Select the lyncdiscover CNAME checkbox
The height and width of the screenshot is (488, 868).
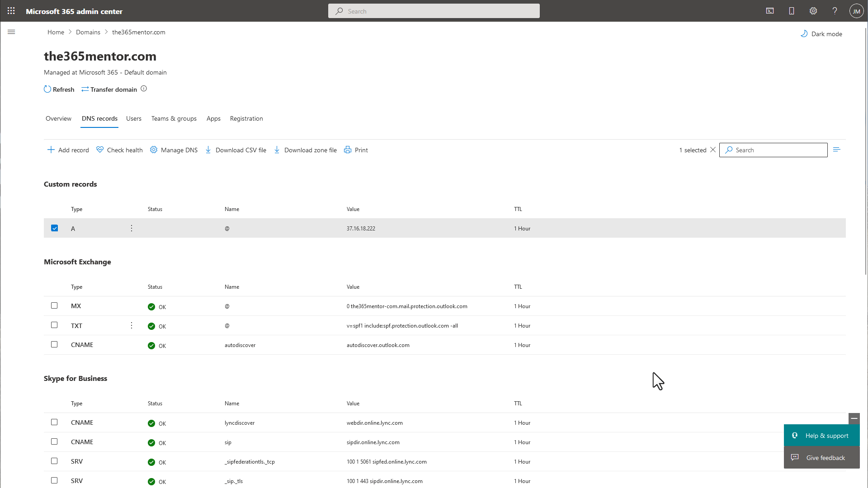(54, 422)
